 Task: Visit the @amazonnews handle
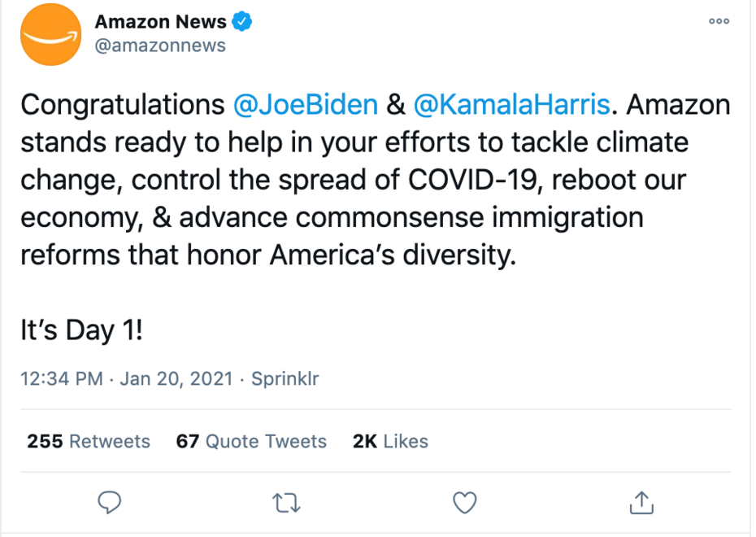click(160, 46)
